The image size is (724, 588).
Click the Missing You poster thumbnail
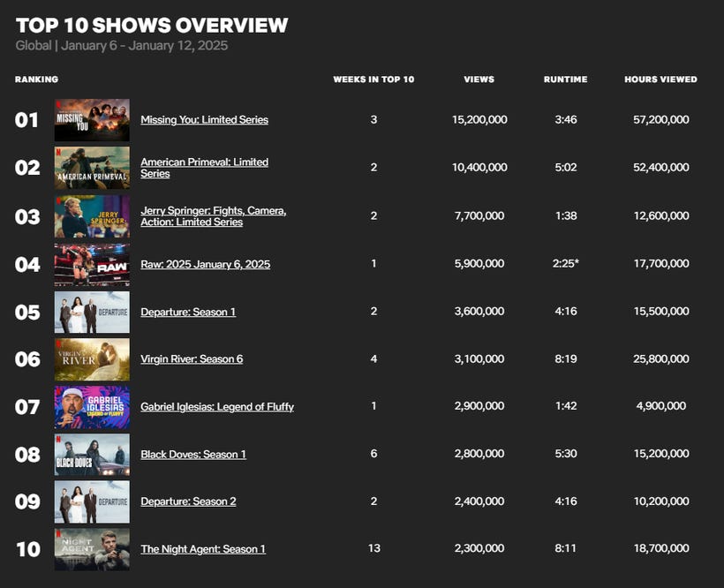(x=92, y=120)
